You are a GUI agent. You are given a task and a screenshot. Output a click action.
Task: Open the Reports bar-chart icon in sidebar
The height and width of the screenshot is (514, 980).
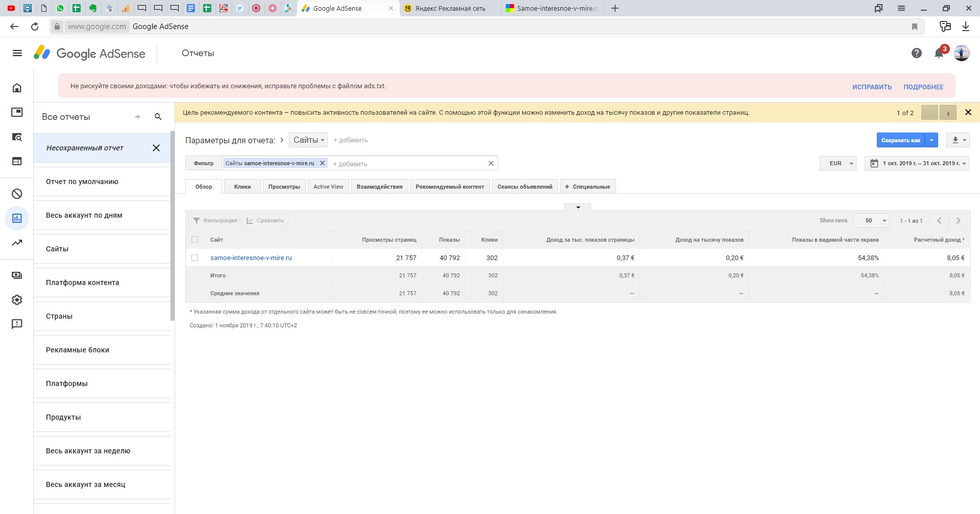[x=17, y=218]
